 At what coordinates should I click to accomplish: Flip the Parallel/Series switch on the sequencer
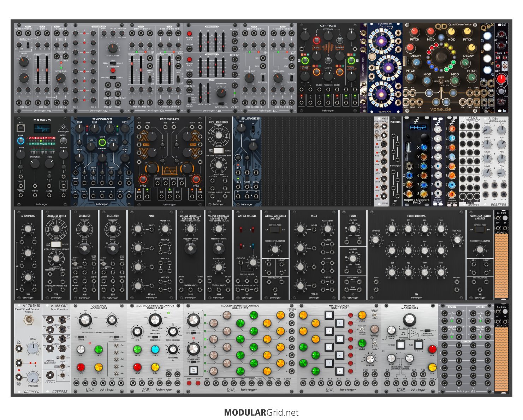[113, 77]
